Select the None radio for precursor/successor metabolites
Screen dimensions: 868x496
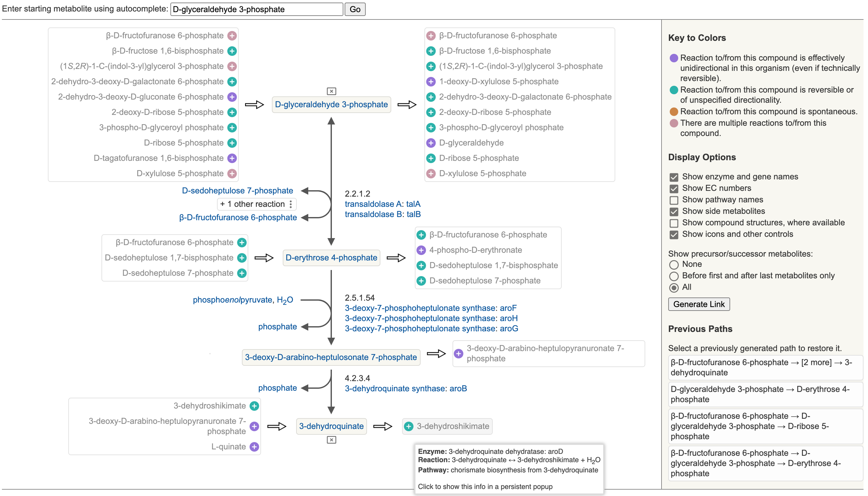coord(674,264)
